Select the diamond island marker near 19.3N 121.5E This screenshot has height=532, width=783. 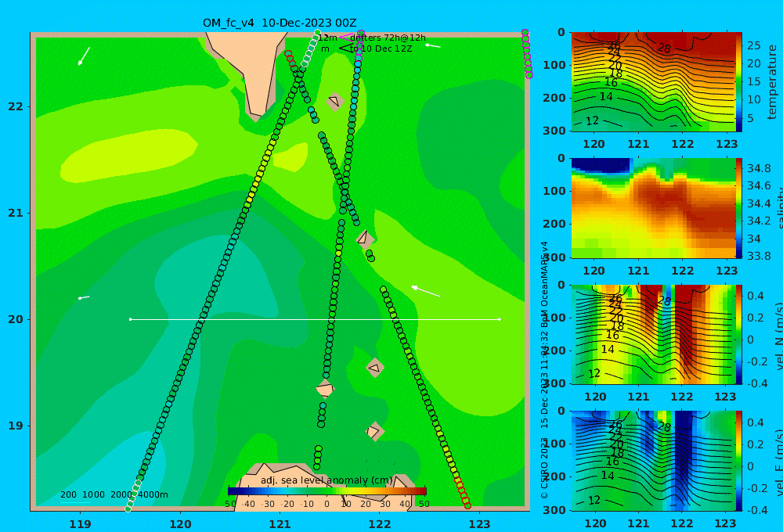point(325,389)
